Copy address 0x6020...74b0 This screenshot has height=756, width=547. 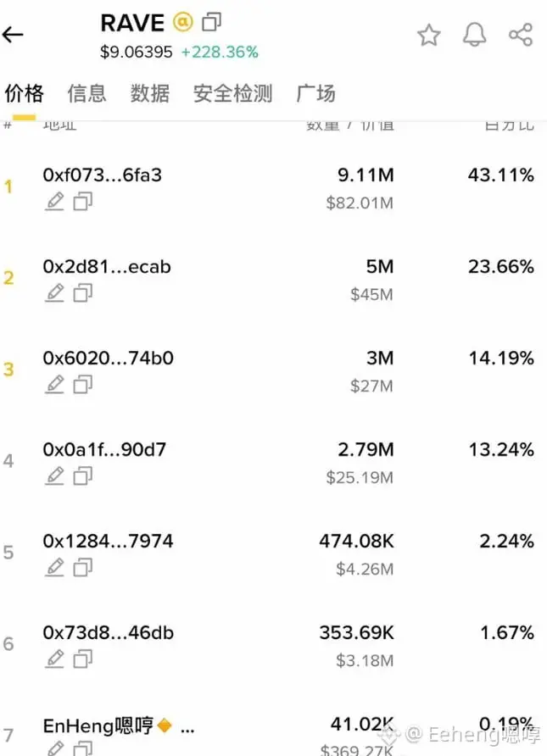(x=82, y=384)
